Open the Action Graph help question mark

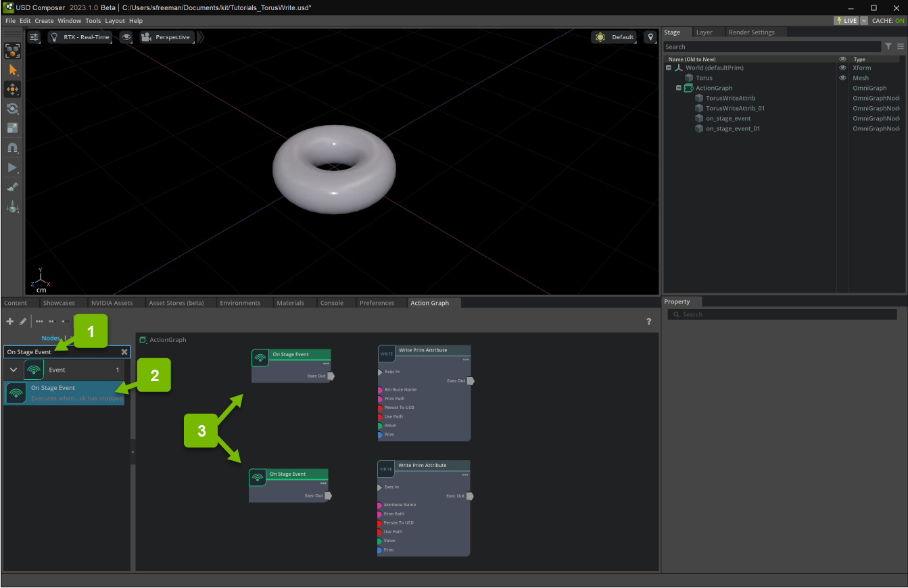click(x=649, y=322)
